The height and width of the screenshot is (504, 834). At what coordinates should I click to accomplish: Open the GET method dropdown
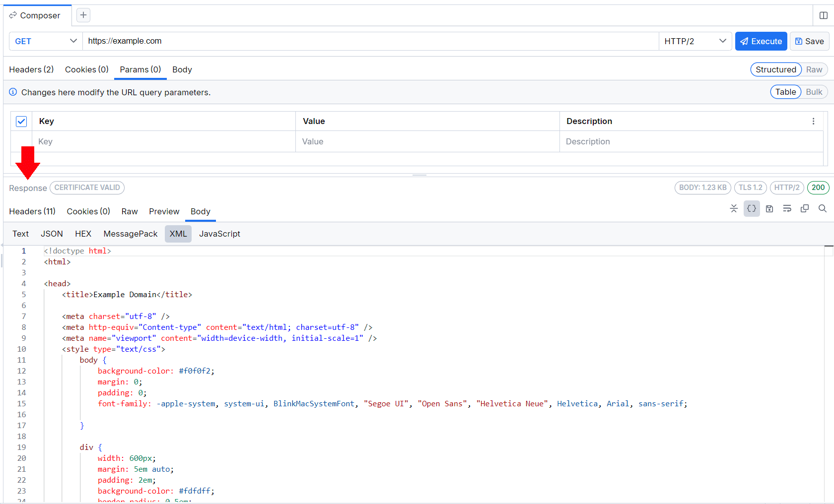coord(46,41)
